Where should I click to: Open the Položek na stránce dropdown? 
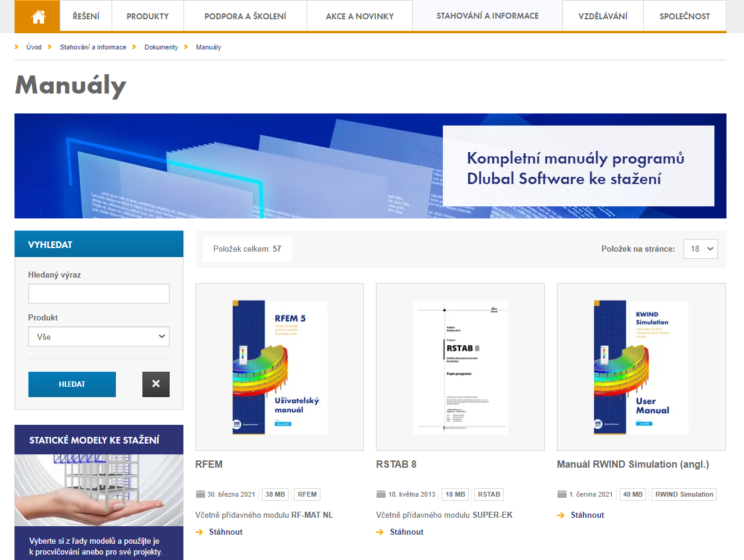(700, 249)
